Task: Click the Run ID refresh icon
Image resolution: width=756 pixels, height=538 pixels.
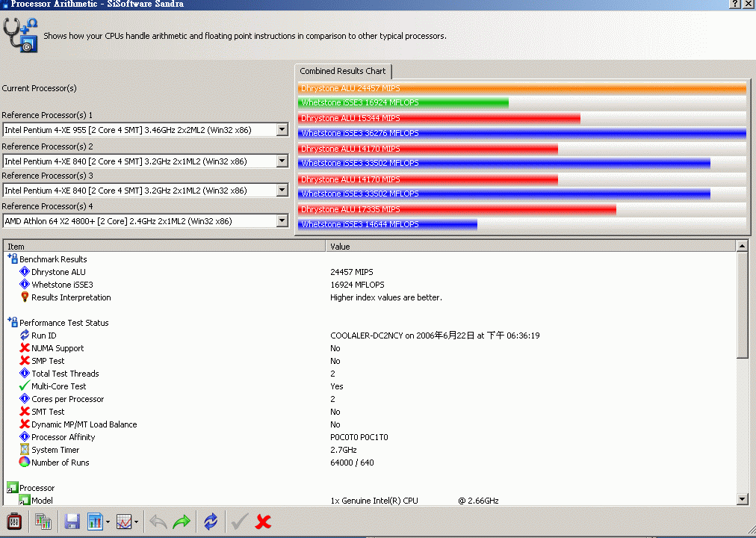Action: click(x=25, y=335)
